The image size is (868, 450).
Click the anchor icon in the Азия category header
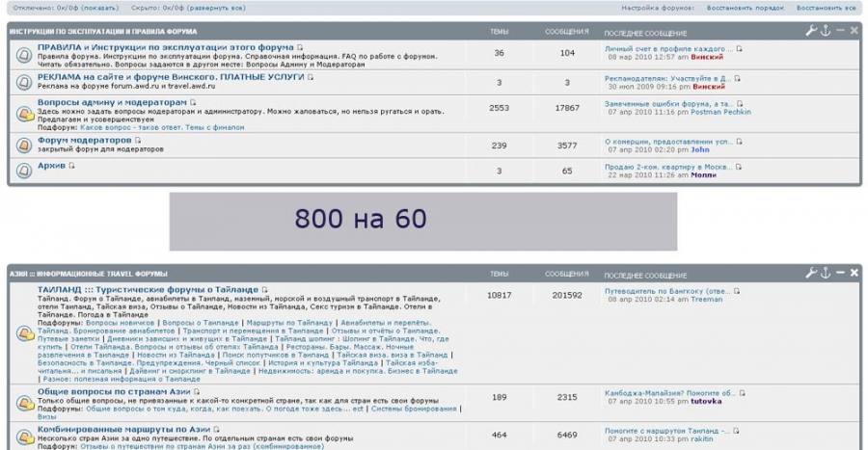[x=826, y=273]
